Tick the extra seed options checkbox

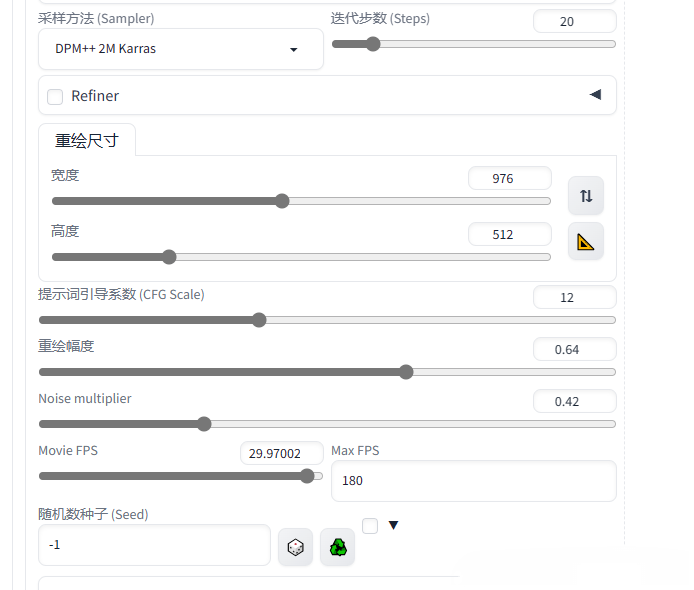pos(370,526)
